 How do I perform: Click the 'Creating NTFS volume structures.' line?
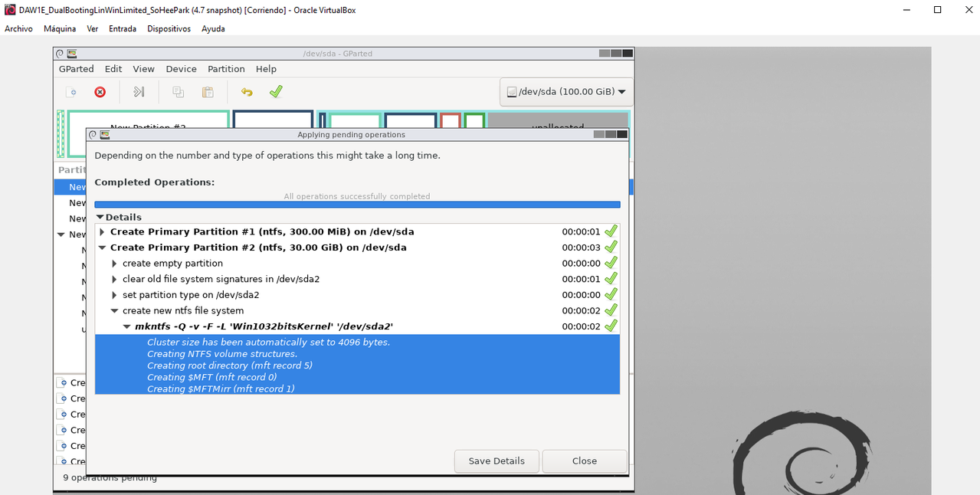point(222,354)
